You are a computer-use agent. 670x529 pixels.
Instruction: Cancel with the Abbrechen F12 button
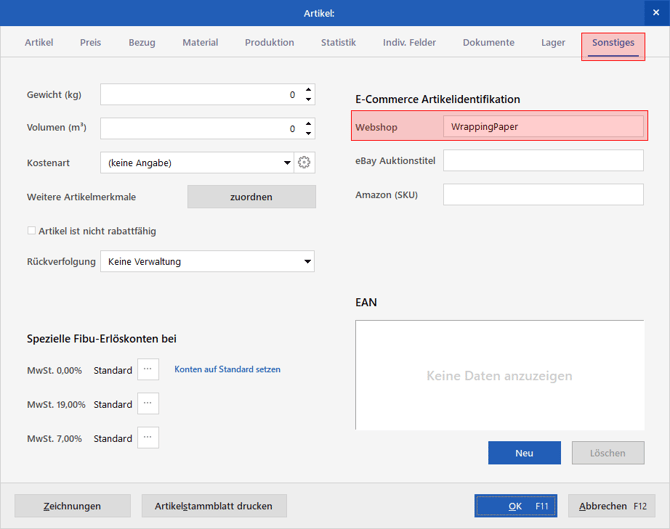[x=611, y=506]
